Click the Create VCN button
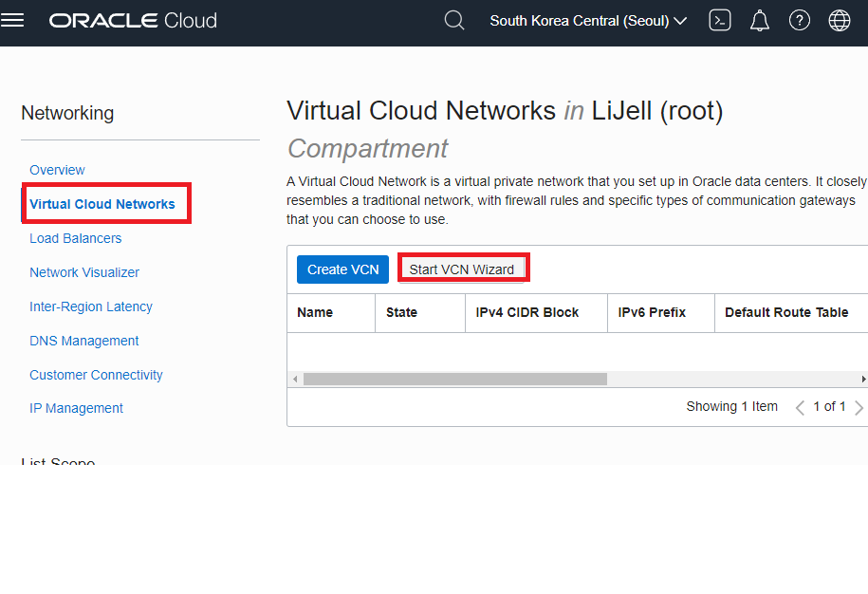Viewport: 868px width, 594px height. (x=342, y=269)
